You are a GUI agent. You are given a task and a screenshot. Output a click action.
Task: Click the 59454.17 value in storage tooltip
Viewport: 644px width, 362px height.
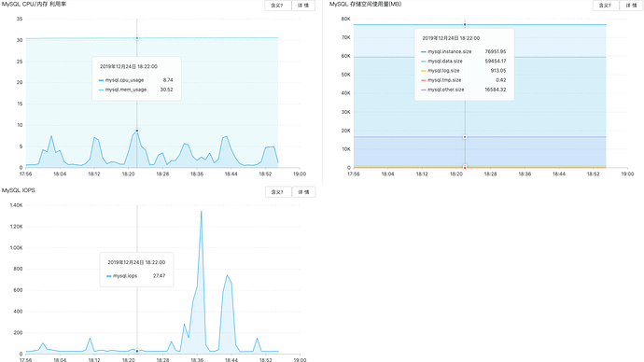(x=496, y=62)
